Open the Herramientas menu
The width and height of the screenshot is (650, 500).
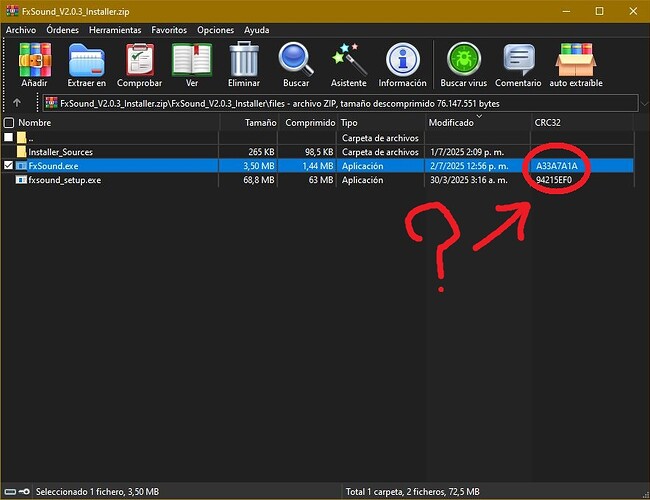point(115,30)
